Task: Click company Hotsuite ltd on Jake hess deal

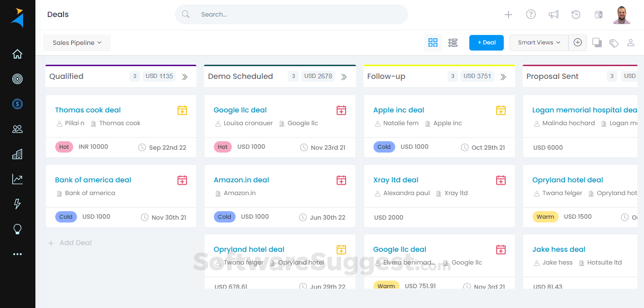Action: [x=604, y=263]
